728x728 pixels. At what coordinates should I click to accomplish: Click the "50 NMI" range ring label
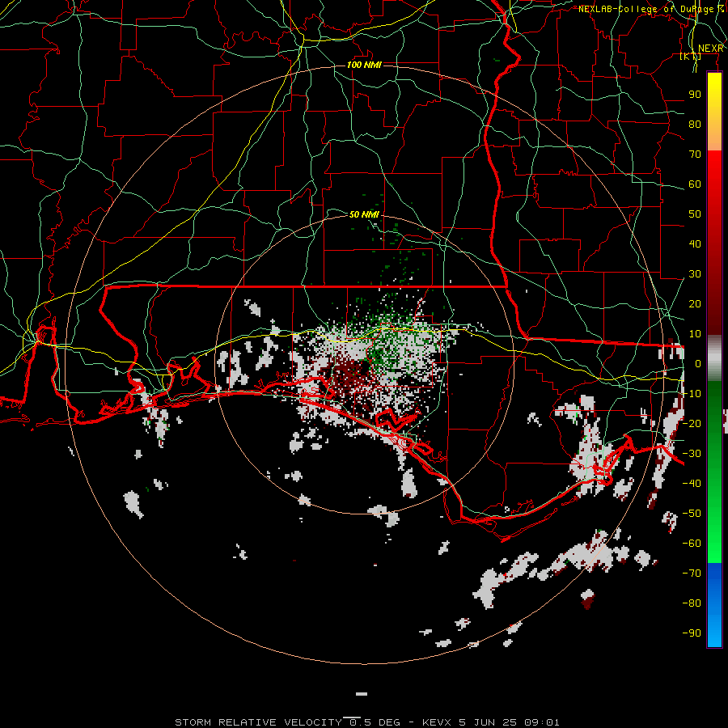pos(364,214)
